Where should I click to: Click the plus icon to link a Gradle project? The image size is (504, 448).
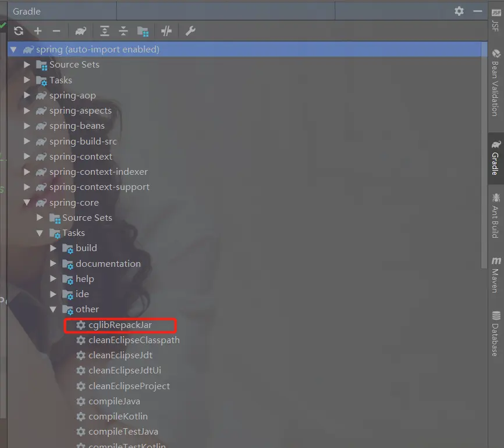(38, 31)
